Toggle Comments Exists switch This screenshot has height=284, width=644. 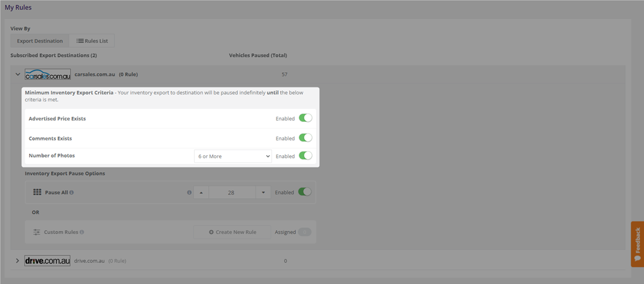[x=305, y=138]
